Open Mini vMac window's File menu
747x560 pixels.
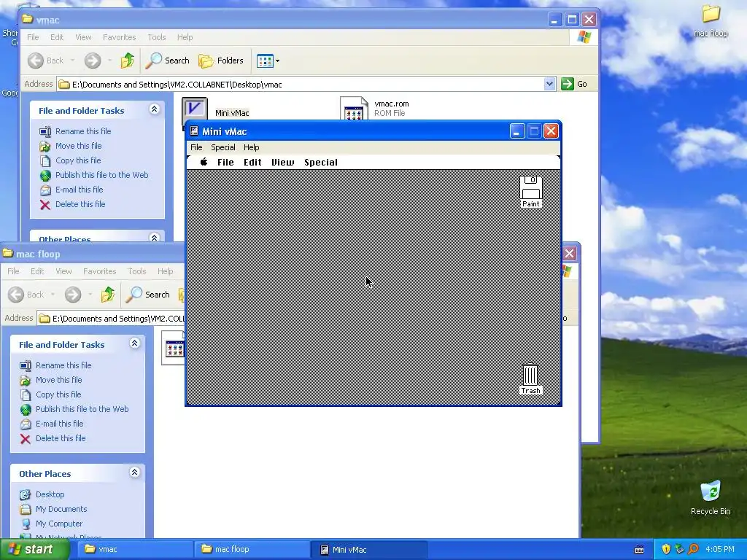pyautogui.click(x=196, y=147)
